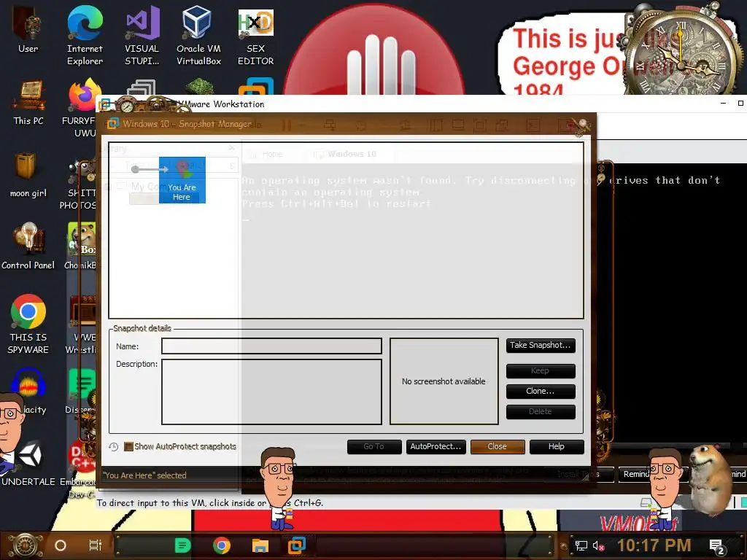Open This PC desktop icon

pyautogui.click(x=28, y=102)
